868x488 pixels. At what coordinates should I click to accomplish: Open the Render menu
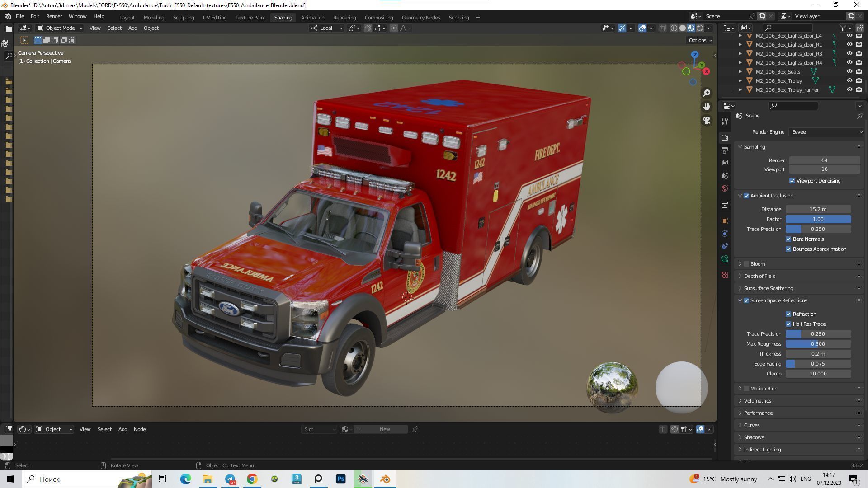coord(54,16)
